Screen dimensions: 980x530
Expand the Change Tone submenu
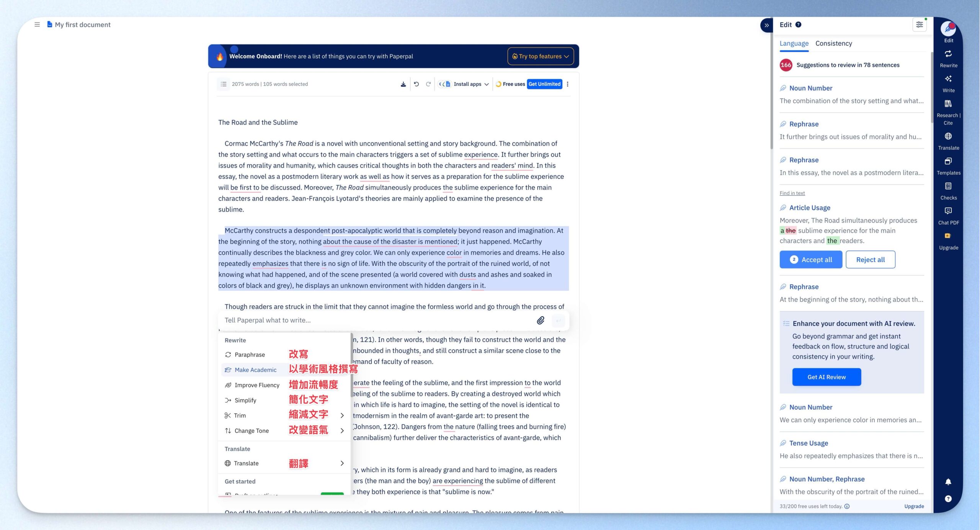click(x=284, y=430)
